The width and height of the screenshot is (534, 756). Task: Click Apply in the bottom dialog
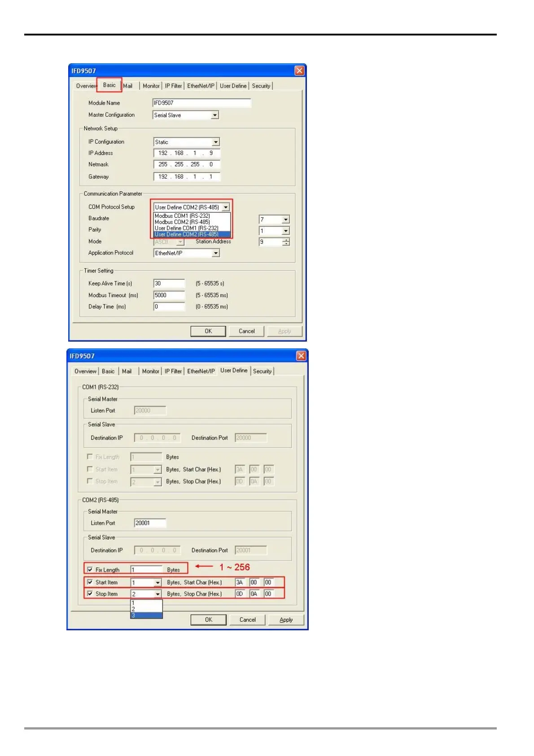point(286,620)
